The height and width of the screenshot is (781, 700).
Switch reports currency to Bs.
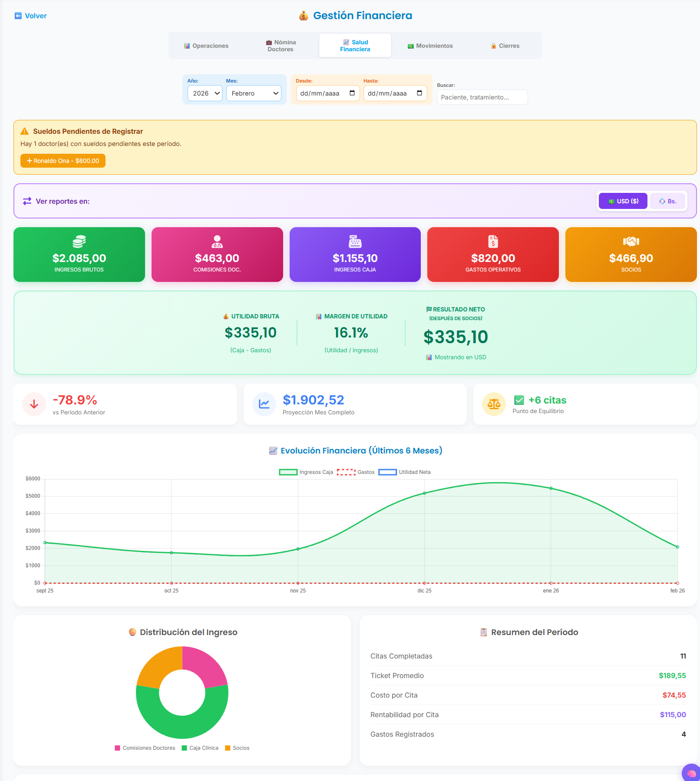coord(667,201)
